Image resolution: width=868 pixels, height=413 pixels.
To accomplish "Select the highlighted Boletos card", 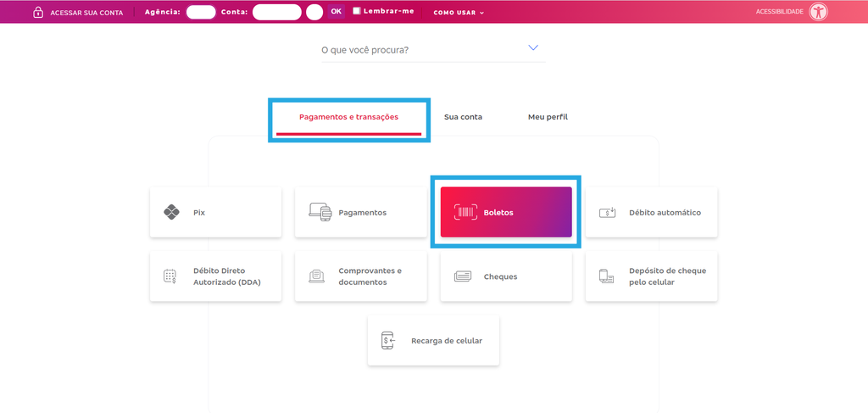I will click(506, 212).
